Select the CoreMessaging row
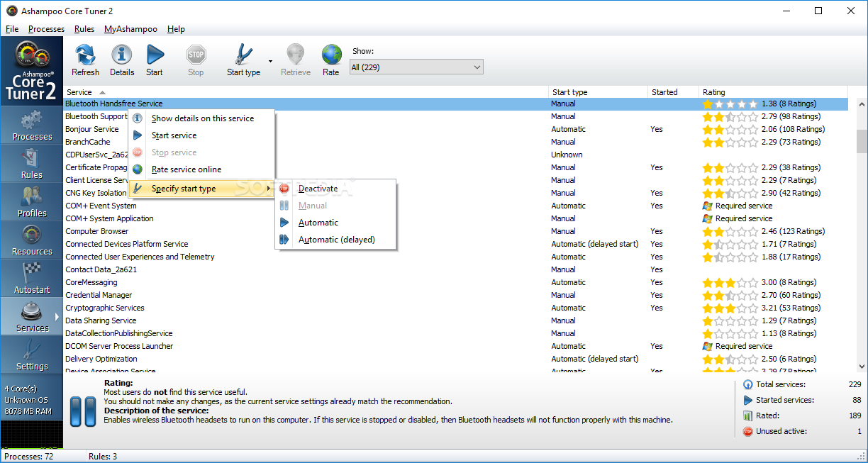Image resolution: width=868 pixels, height=463 pixels. tap(456, 282)
